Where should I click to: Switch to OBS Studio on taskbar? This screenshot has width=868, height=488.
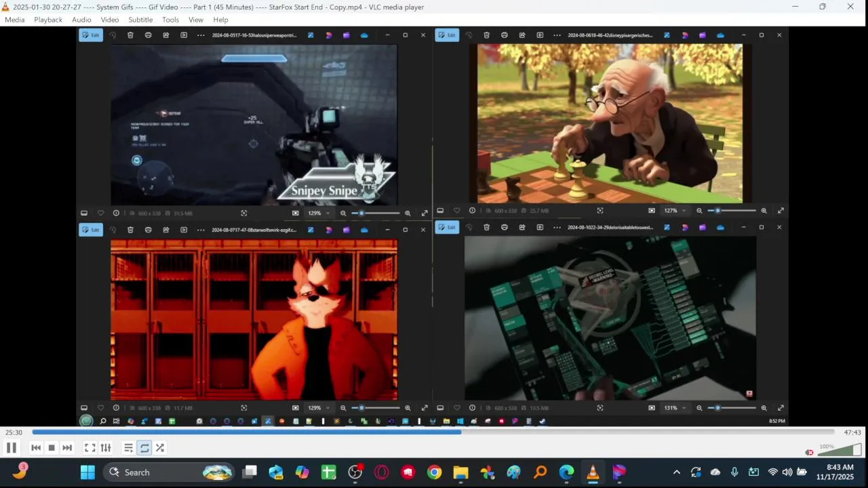coord(355,472)
